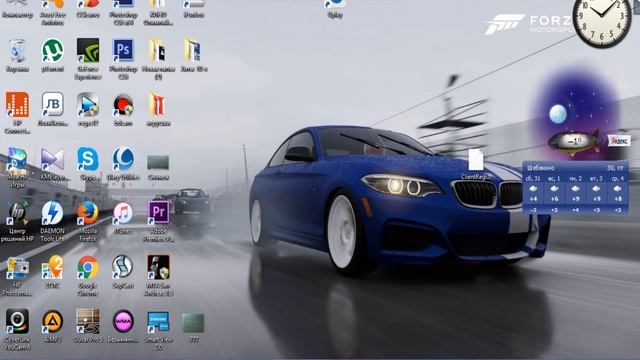Screen dimensions: 640x360
Task: Launch the Glary Utilities blue crescent icon
Action: [123, 160]
